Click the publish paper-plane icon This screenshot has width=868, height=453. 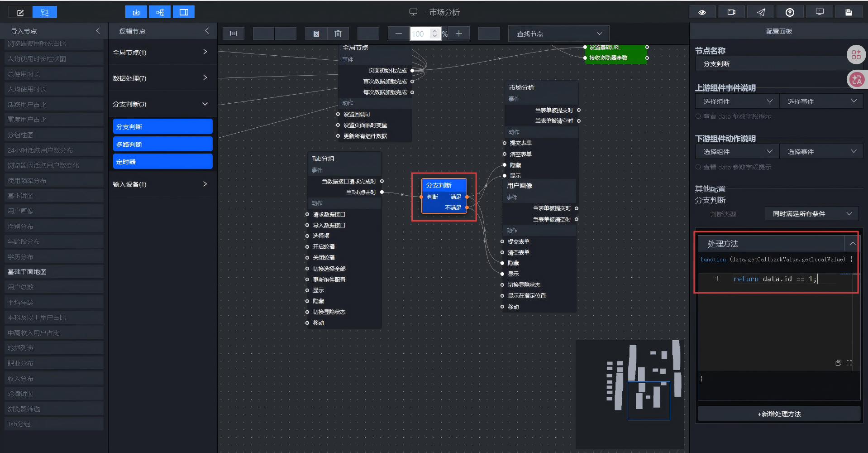(761, 12)
